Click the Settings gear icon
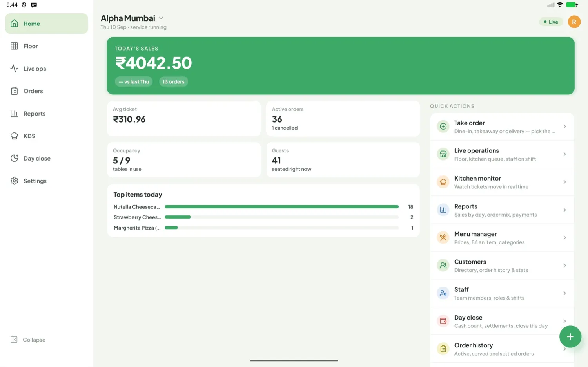Screen dimensions: 588x367 (15, 181)
